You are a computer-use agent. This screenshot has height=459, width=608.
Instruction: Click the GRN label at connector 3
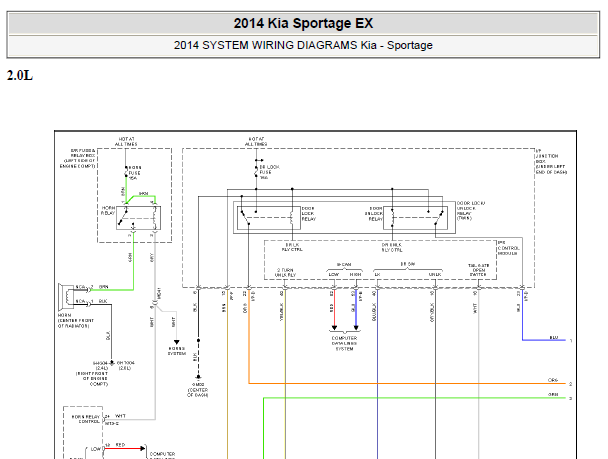(x=553, y=394)
